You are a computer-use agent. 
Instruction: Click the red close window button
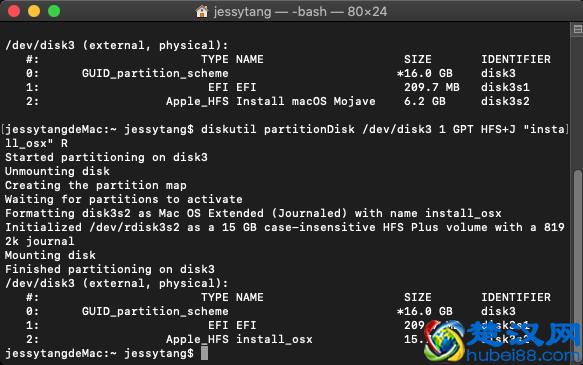click(14, 11)
